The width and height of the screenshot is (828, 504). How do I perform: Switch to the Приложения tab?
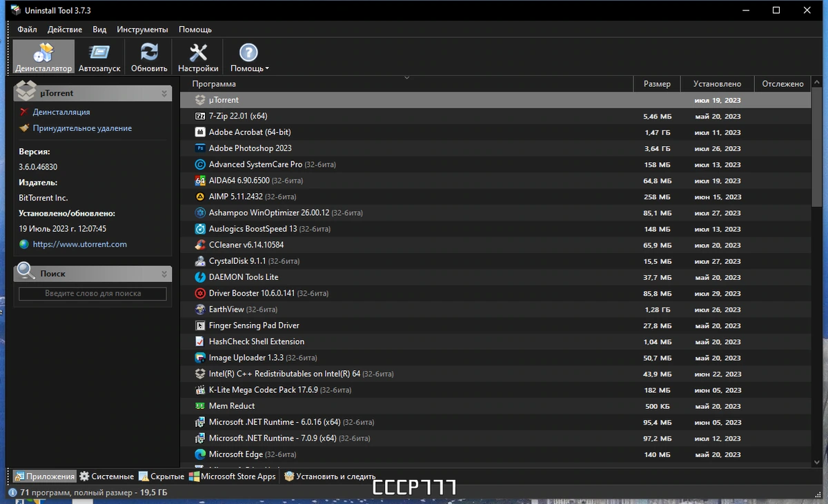45,476
